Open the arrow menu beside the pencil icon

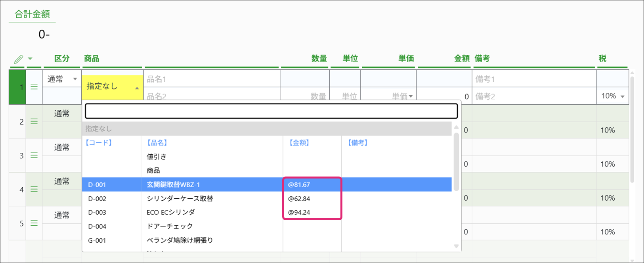[x=30, y=59]
